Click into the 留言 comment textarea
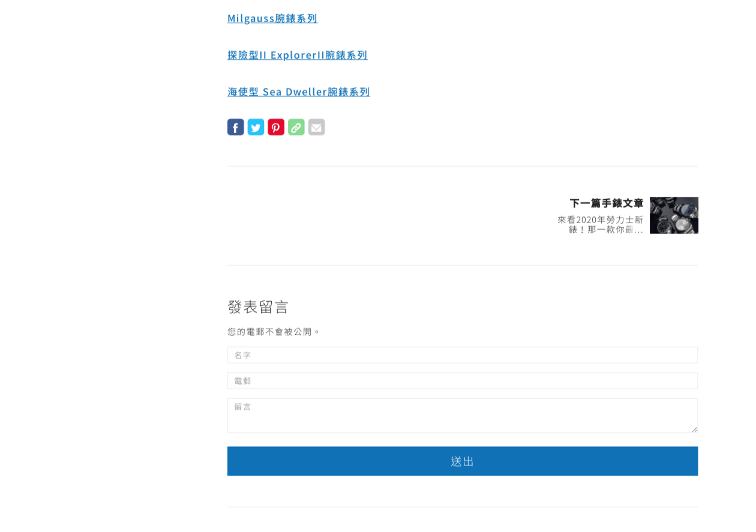Screen dimensions: 756x532 point(463,416)
